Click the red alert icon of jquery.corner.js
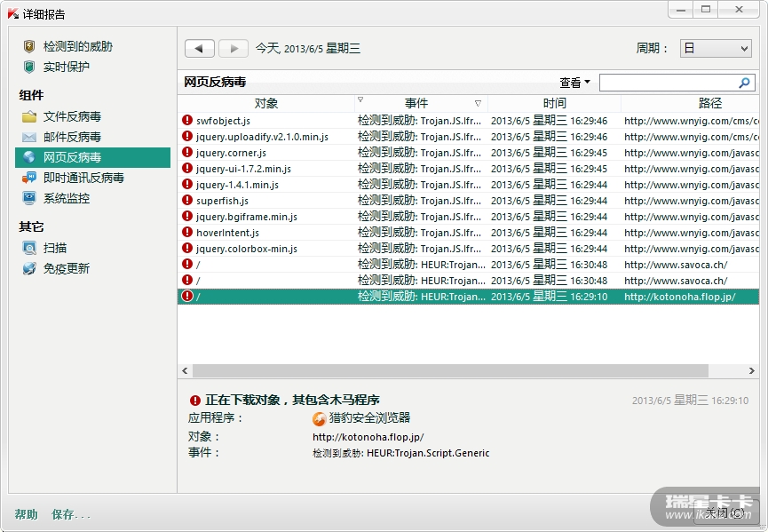Screen dimensions: 768x532 point(187,152)
